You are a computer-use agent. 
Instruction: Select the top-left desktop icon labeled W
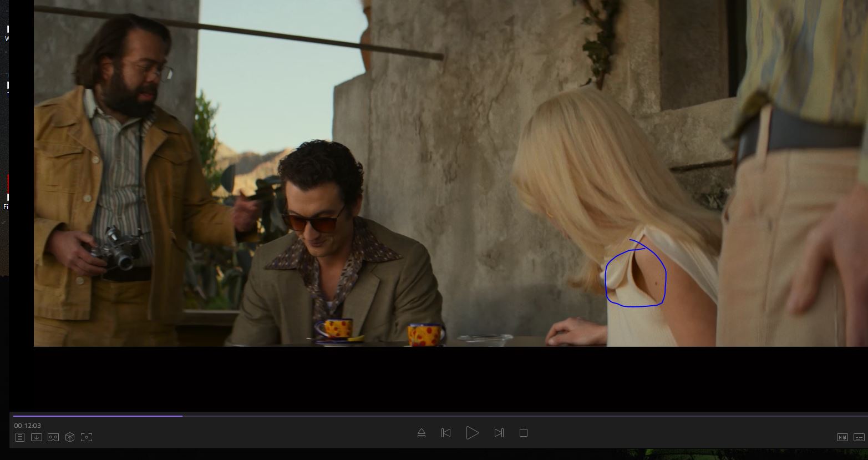point(7,32)
